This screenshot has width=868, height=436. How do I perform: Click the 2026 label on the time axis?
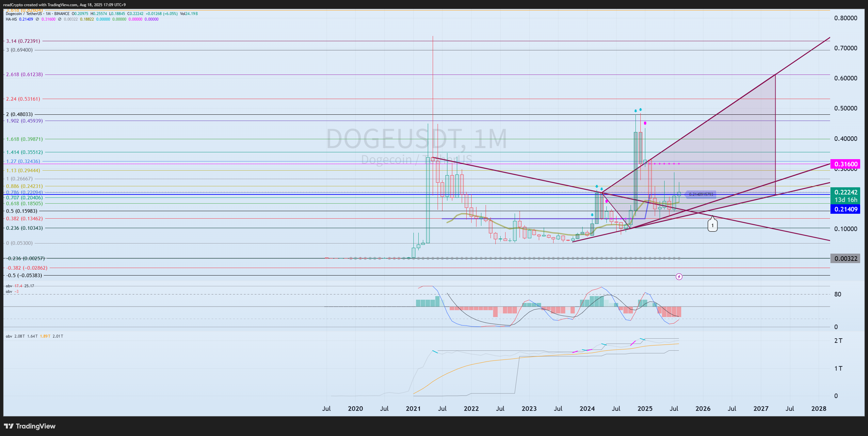tap(703, 409)
